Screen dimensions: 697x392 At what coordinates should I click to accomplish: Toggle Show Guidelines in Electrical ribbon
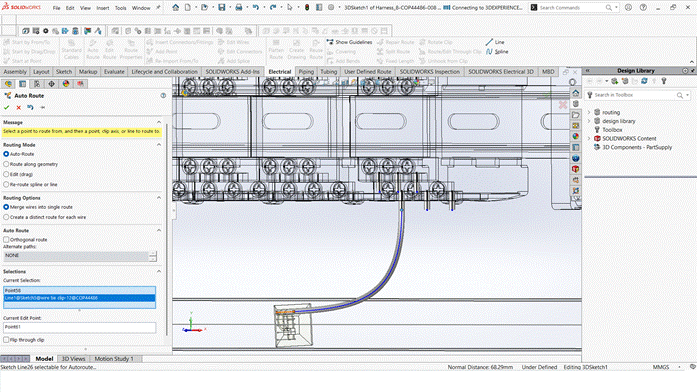(x=349, y=42)
